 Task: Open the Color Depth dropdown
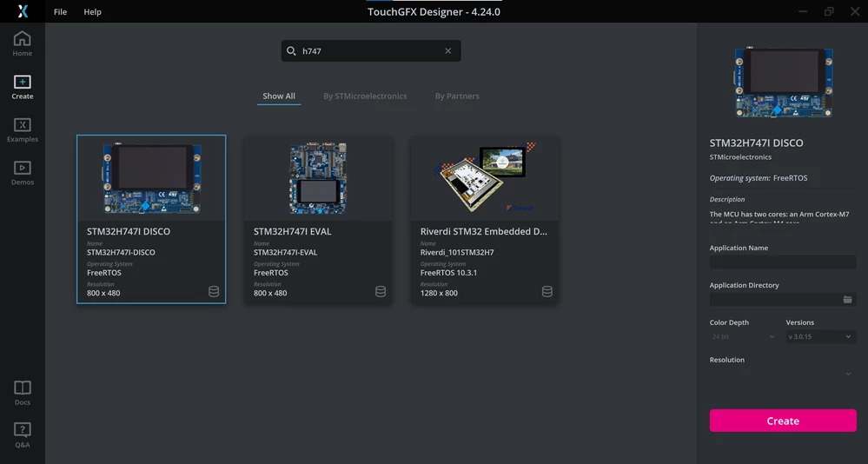(x=742, y=336)
